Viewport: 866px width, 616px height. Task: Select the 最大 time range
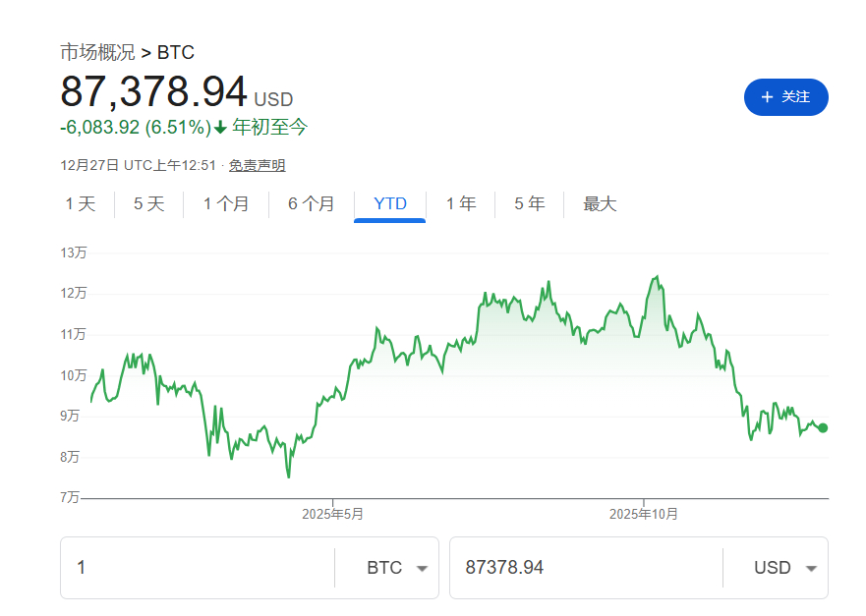pos(598,203)
